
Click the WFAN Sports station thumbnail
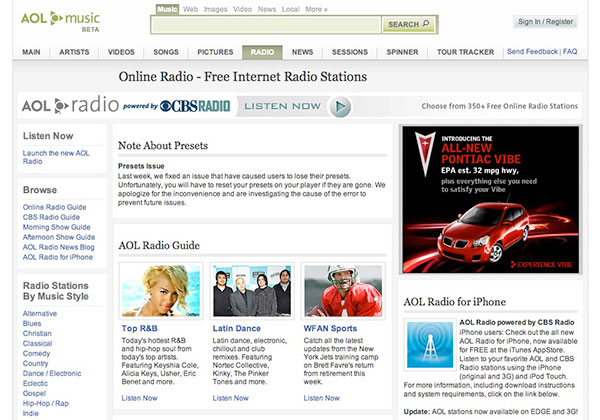coord(343,291)
